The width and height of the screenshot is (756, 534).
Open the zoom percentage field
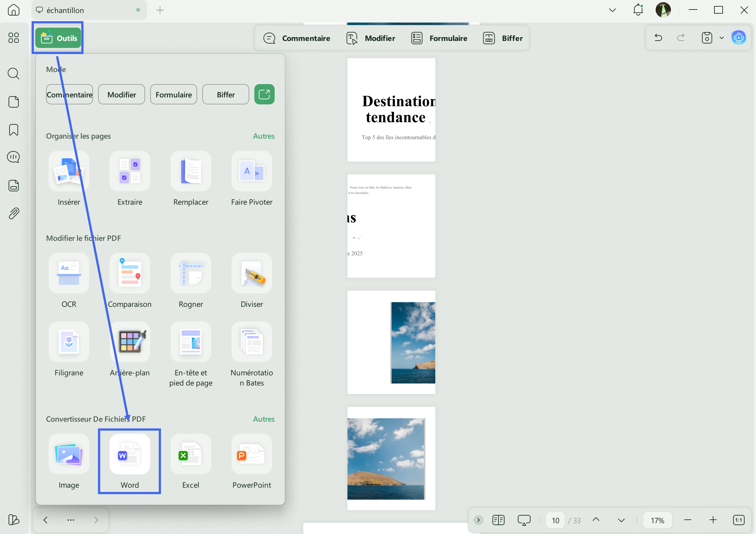pyautogui.click(x=657, y=520)
